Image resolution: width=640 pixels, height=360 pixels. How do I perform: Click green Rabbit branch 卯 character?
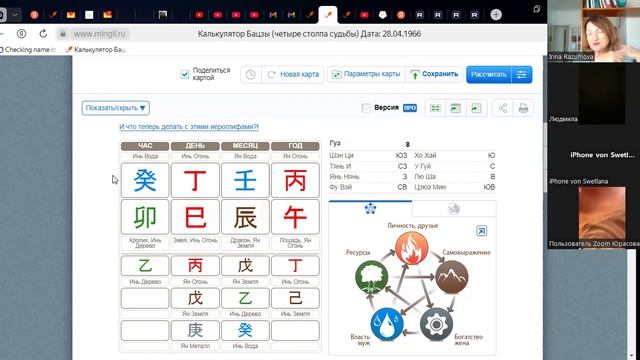point(145,217)
